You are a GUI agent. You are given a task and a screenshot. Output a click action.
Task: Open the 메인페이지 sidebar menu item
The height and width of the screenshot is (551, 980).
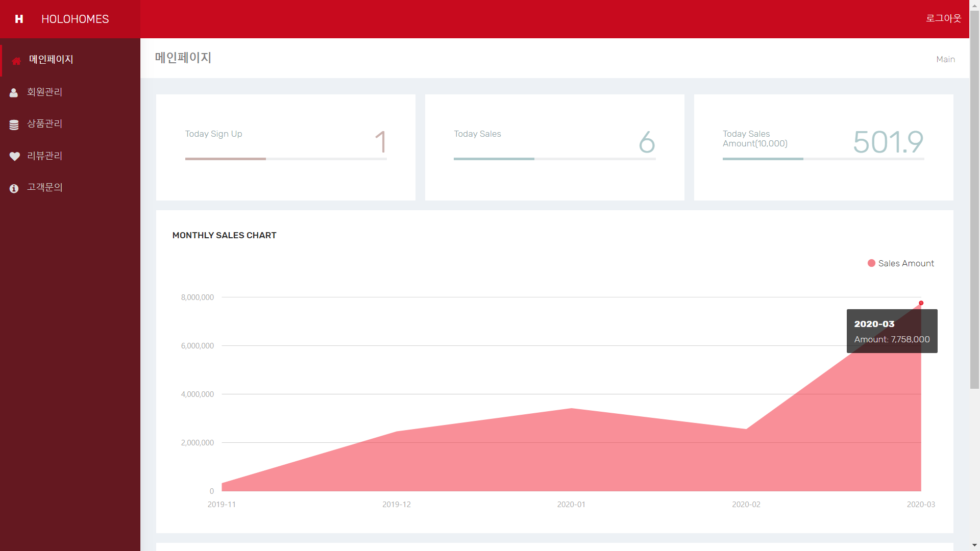coord(51,60)
